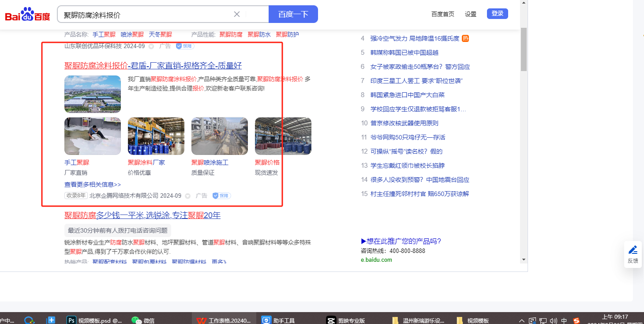Viewport: 644px width, 324px height.
Task: Open 视频模板 folder in the taskbar
Action: click(x=472, y=320)
